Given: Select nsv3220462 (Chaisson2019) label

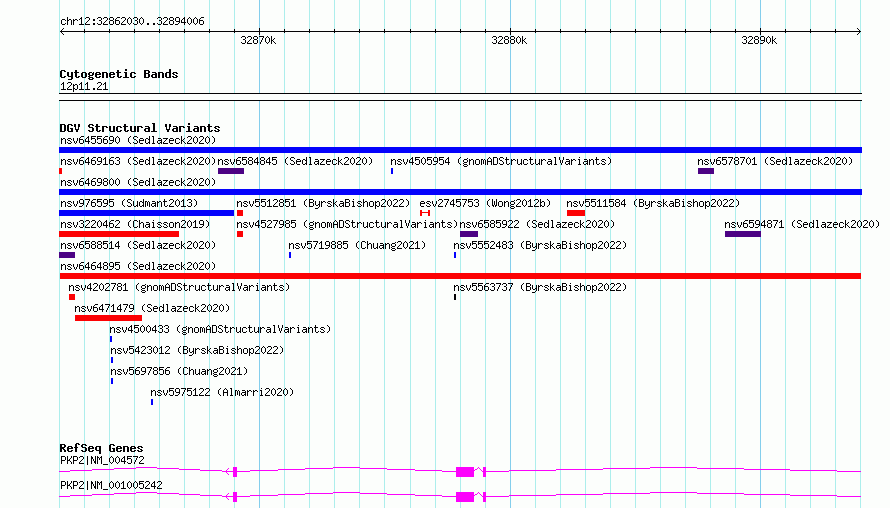Looking at the screenshot, I should click(135, 224).
